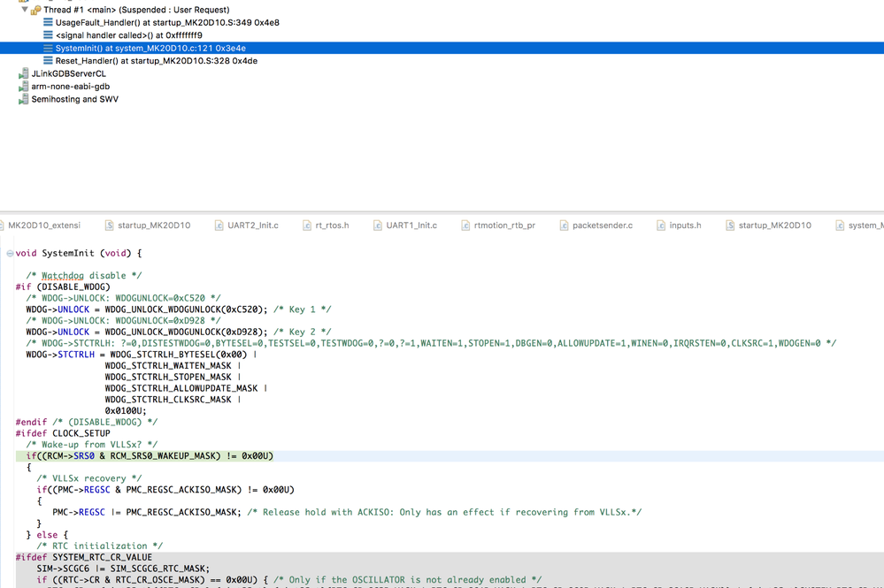
Task: Click the '#endif /* (DISABLE_WDOG) */' line
Action: (86, 422)
